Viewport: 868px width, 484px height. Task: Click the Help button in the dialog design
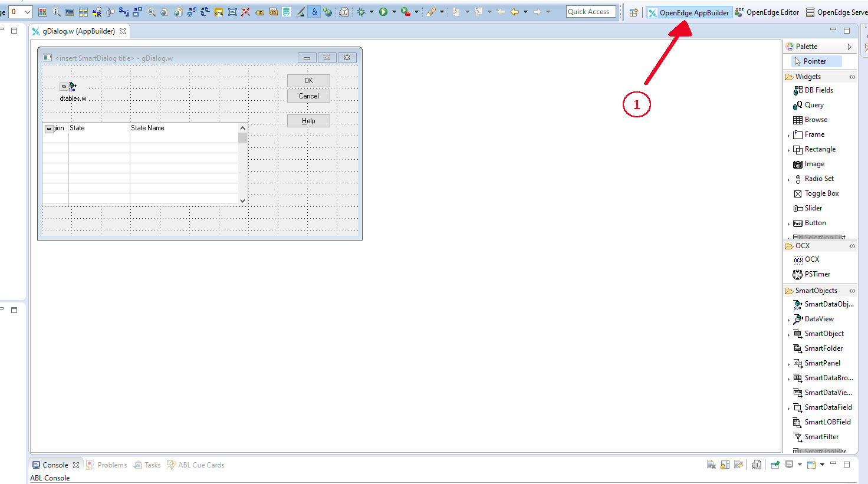308,121
